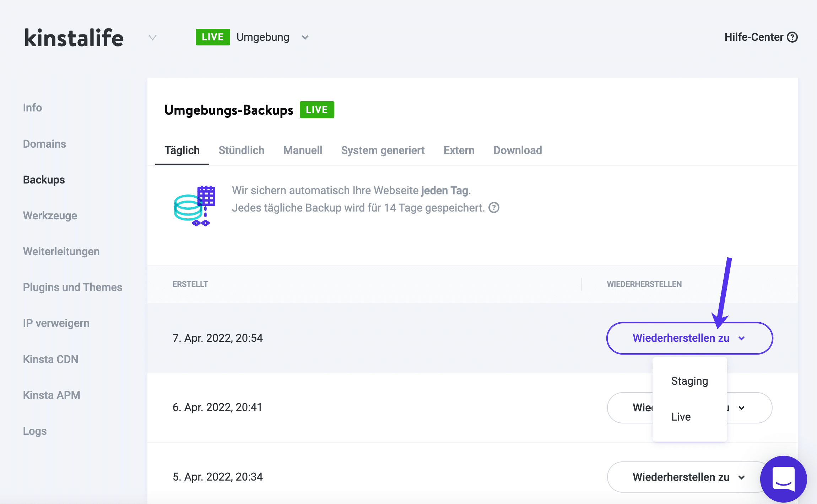Image resolution: width=817 pixels, height=504 pixels.
Task: Open the Plugins und Themes section
Action: 72,287
